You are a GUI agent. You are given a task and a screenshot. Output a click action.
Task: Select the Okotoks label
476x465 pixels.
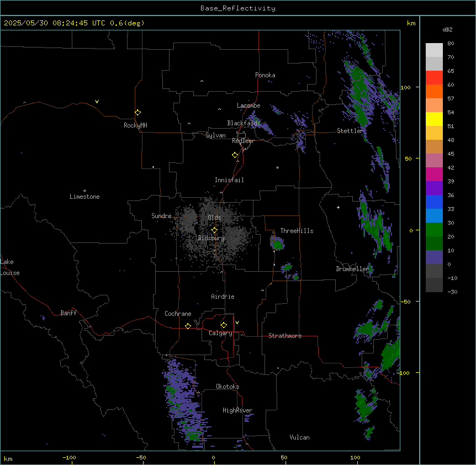tap(228, 387)
